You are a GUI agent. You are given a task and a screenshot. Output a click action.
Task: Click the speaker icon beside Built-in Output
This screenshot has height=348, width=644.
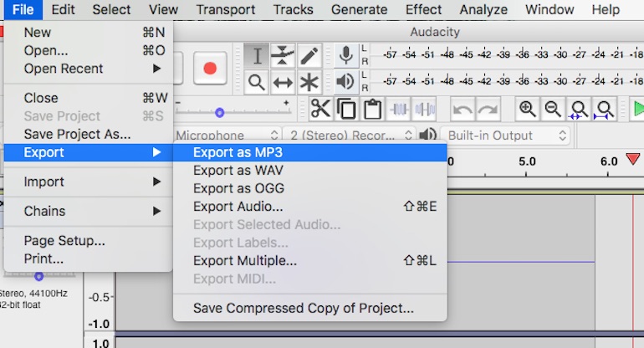427,135
